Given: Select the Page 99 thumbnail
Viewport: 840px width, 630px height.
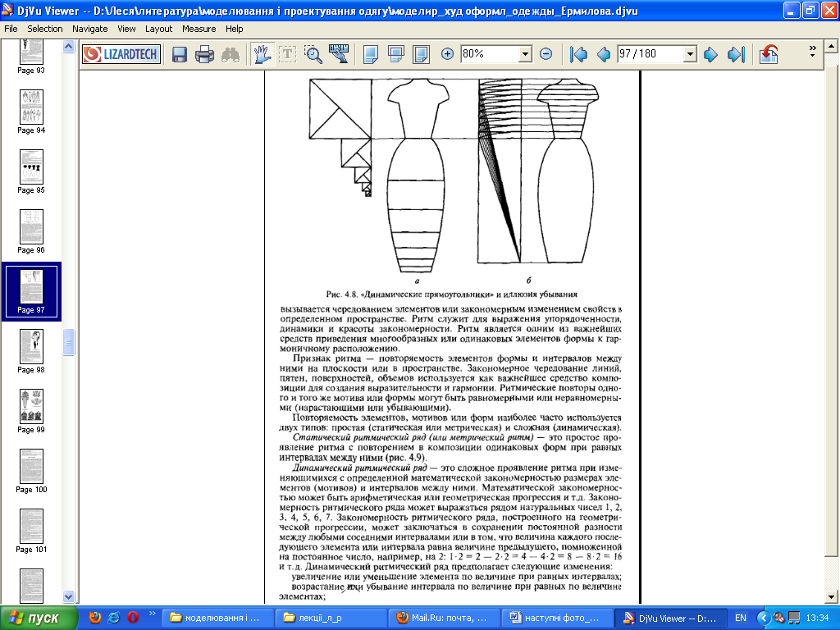Looking at the screenshot, I should [x=31, y=412].
